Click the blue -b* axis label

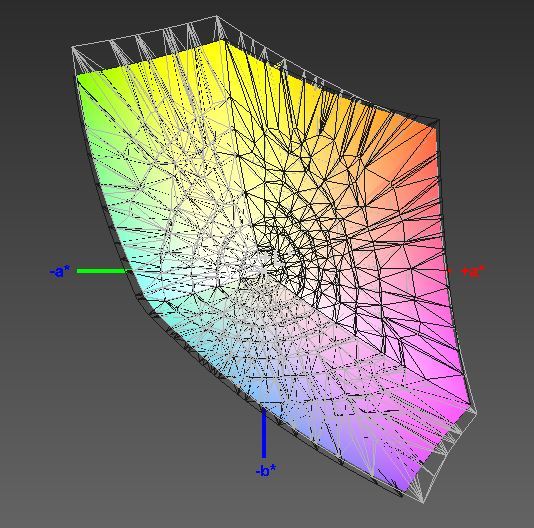click(x=266, y=471)
